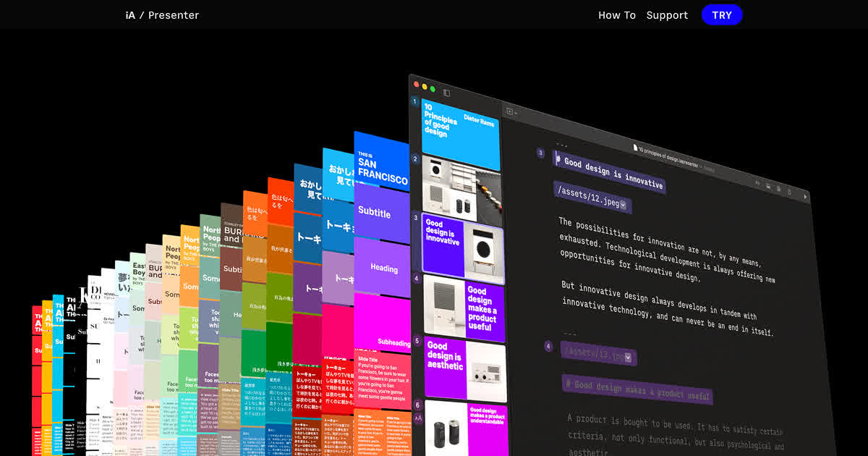Toggle the sidebar panel icon in app window

point(446,93)
